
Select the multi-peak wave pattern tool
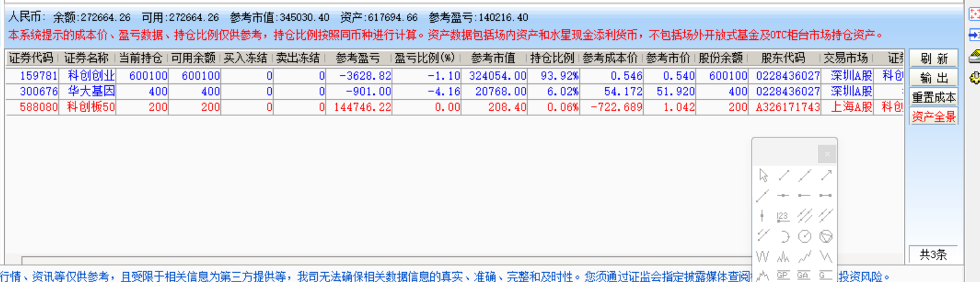(x=783, y=256)
